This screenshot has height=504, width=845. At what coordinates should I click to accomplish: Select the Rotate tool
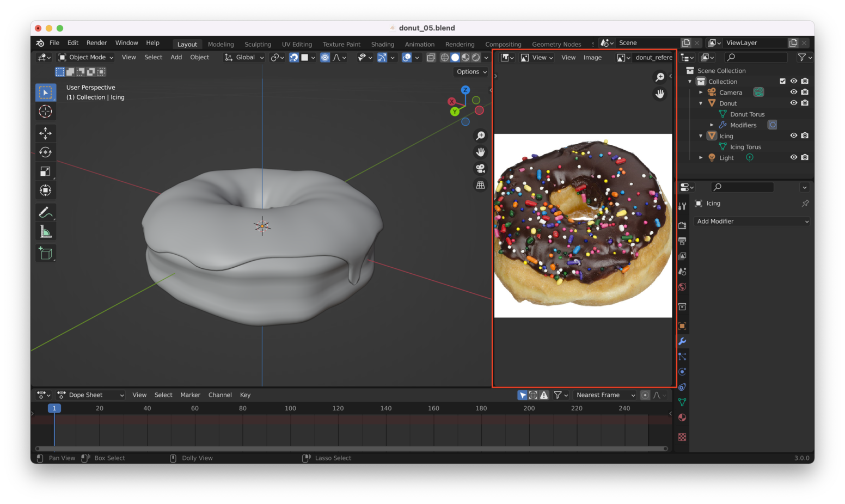pyautogui.click(x=46, y=152)
